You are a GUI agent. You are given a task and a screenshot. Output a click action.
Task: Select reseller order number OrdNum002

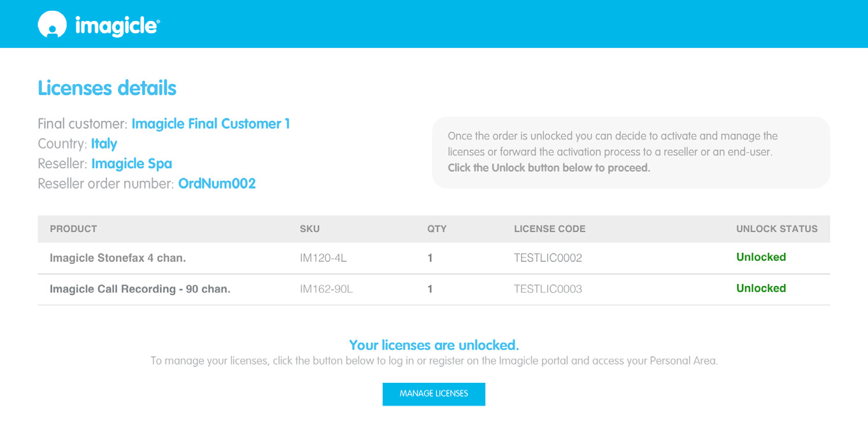click(x=217, y=184)
